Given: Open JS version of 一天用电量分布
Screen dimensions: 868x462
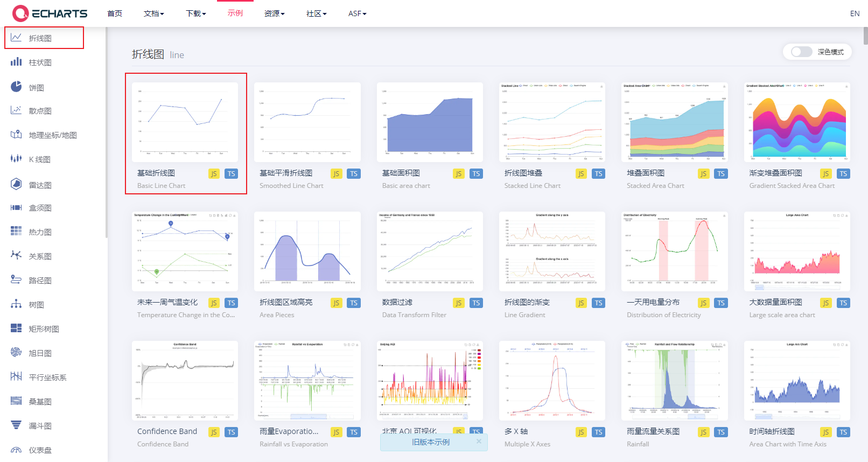Looking at the screenshot, I should click(703, 303).
